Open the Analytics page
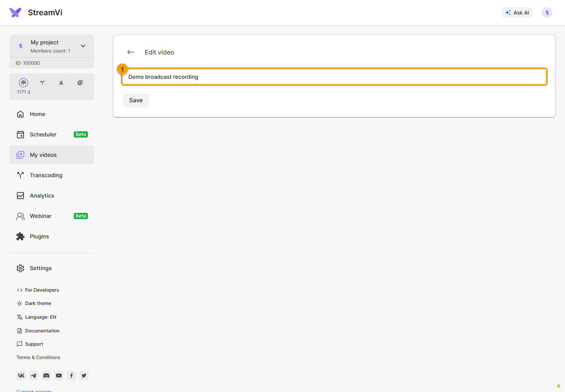Screen dimensions: 565x392 point(52,196)
